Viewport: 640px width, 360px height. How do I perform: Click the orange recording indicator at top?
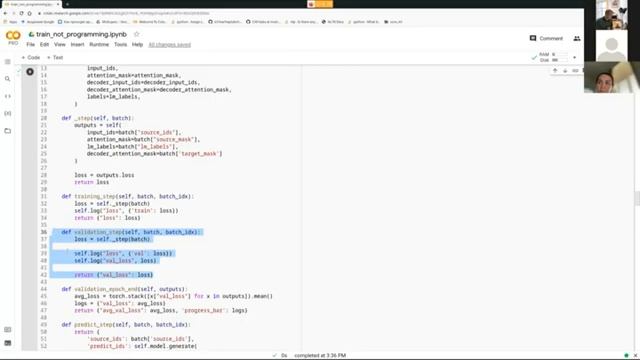(320, 4)
